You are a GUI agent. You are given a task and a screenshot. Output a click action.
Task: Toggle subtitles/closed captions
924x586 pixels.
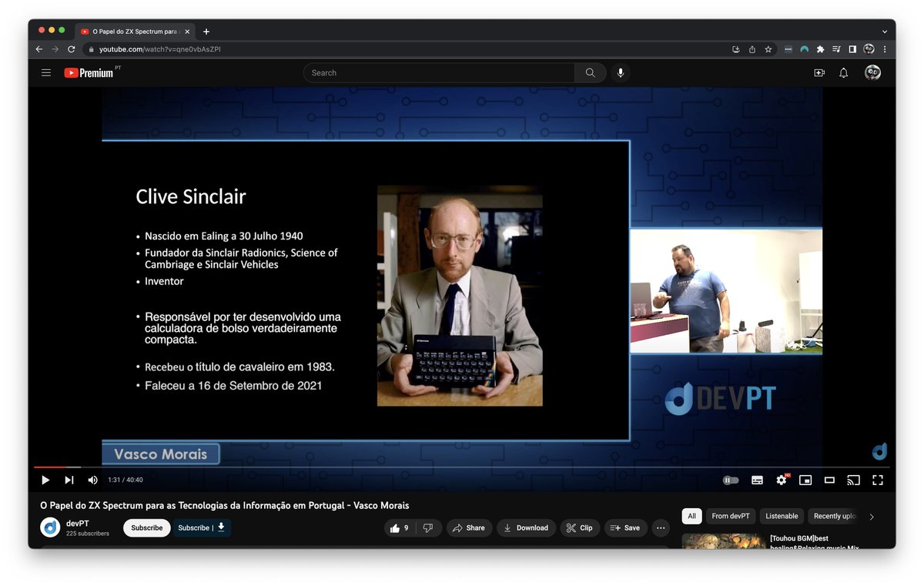[758, 480]
